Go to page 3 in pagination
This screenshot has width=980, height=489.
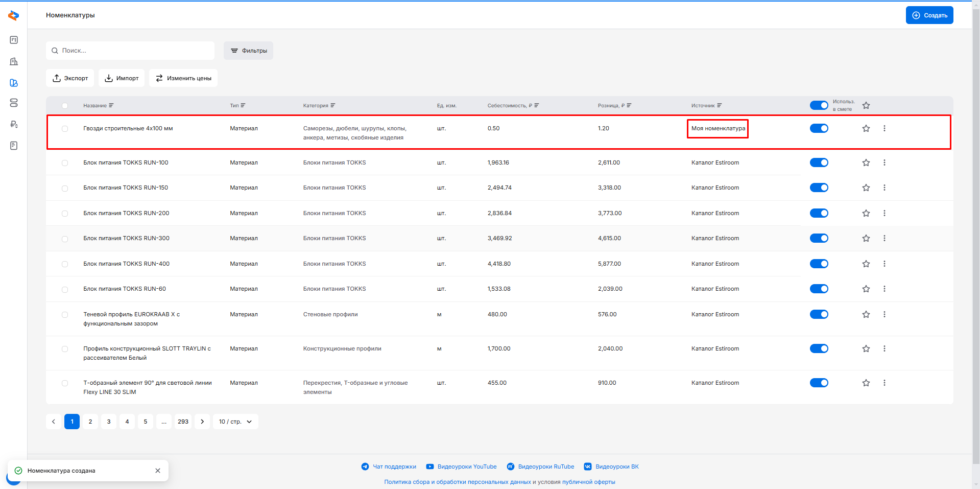tap(109, 422)
